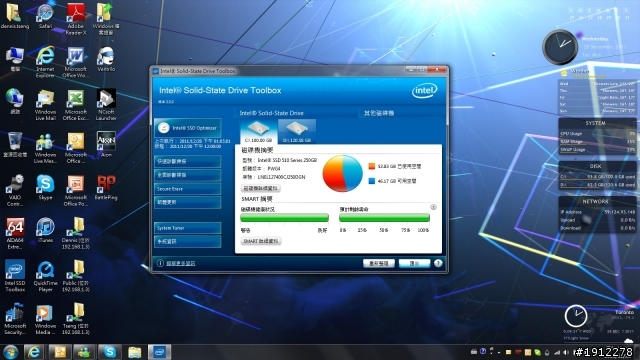
Task: Click the more information link at toolbox bottom-left
Action: pyautogui.click(x=181, y=263)
